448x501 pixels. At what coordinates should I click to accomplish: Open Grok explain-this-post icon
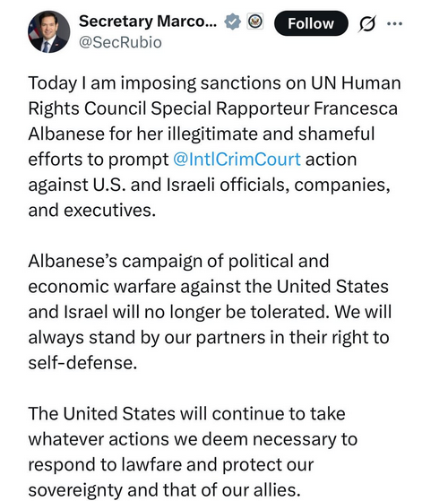(366, 23)
